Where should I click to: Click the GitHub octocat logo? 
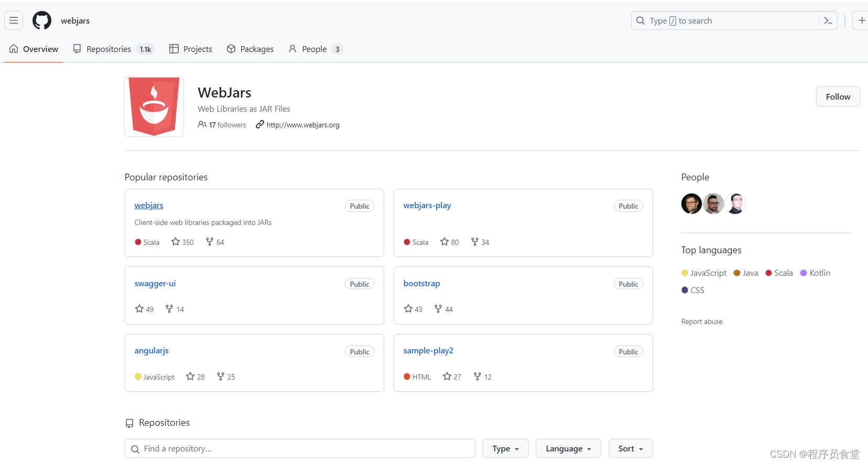tap(42, 20)
